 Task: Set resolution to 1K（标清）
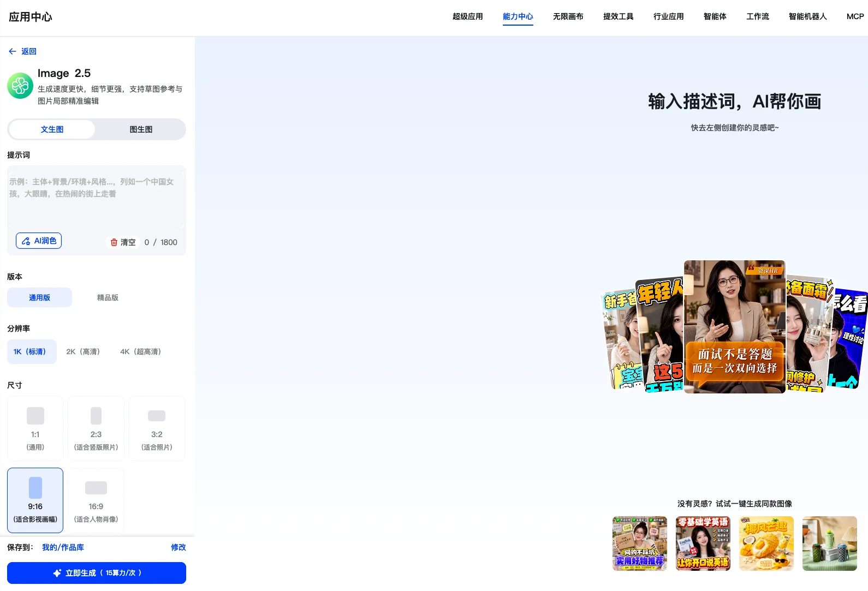(32, 352)
